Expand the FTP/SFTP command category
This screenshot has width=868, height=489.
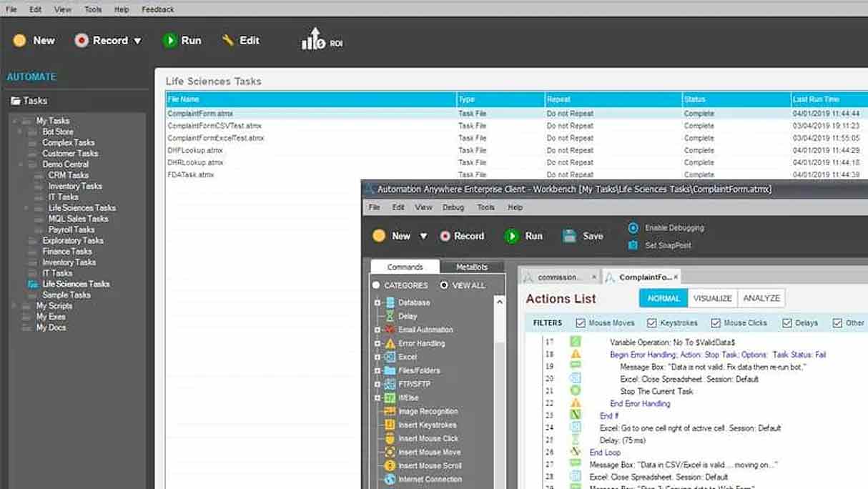[377, 384]
